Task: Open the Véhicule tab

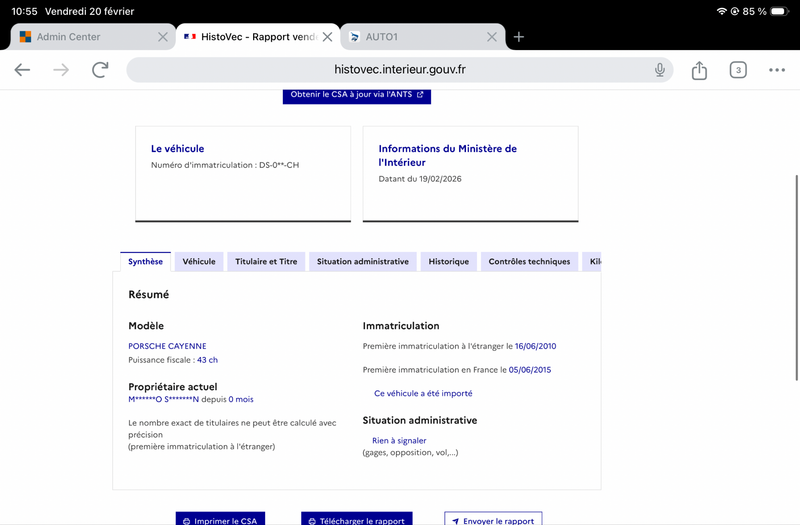Action: point(199,261)
